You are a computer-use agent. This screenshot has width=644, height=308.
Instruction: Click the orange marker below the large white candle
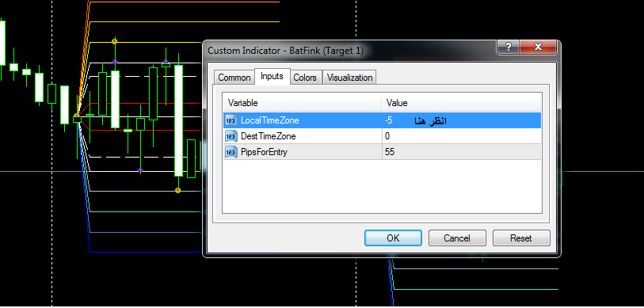tap(178, 190)
